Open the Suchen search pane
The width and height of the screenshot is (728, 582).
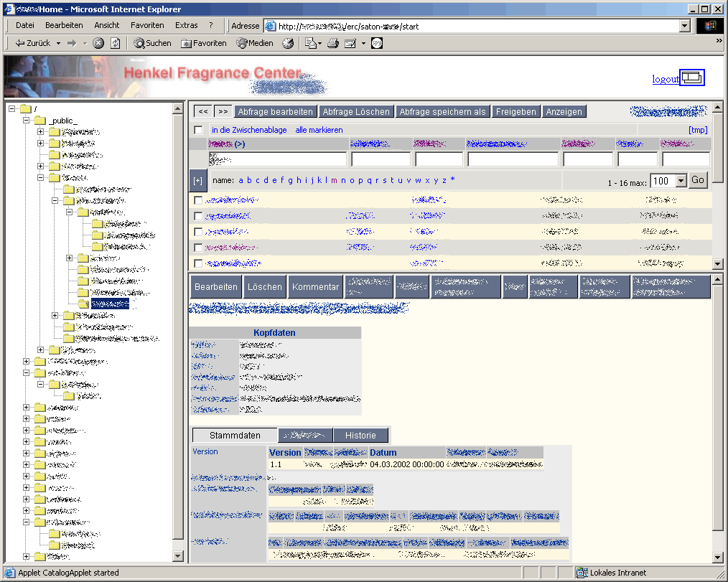(x=153, y=43)
